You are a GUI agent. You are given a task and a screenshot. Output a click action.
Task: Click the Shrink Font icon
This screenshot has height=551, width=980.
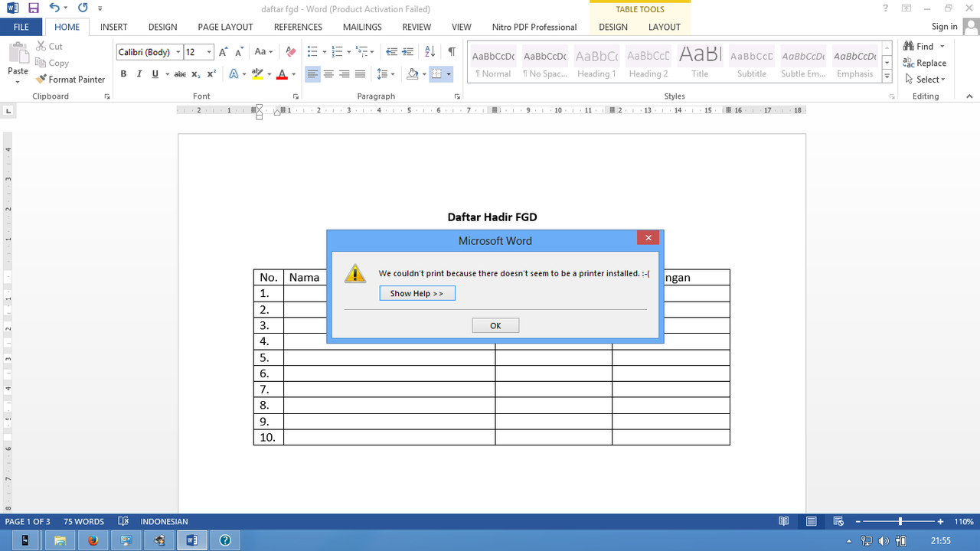(239, 52)
